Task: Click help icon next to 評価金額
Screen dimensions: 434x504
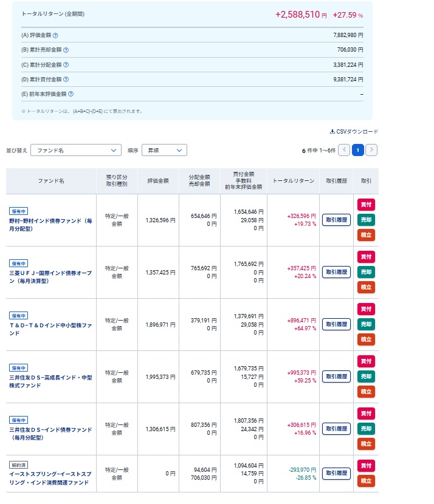Action: point(55,36)
